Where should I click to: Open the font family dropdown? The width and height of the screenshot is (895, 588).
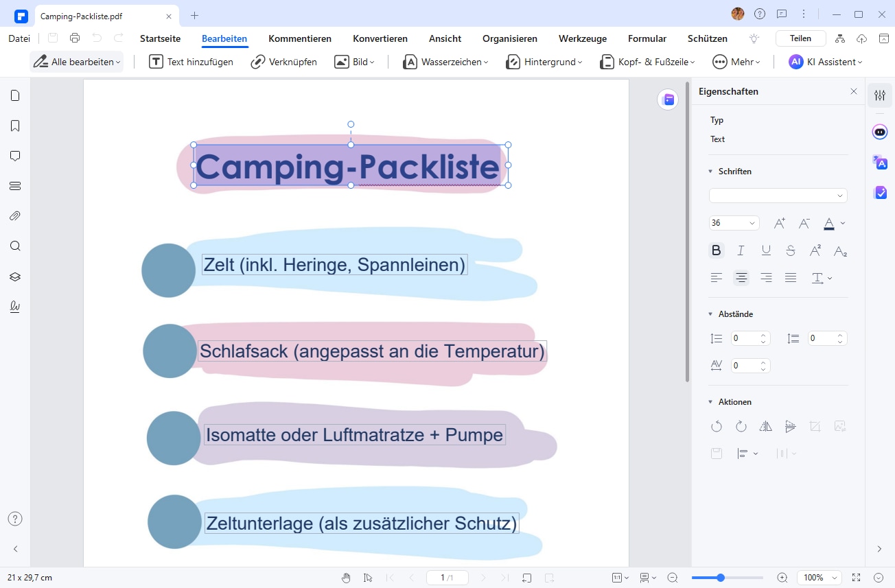tap(778, 196)
